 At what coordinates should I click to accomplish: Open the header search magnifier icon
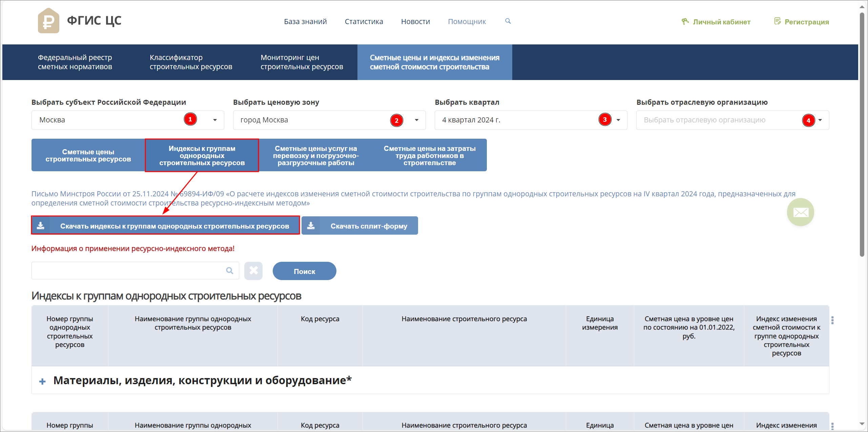[x=508, y=21]
